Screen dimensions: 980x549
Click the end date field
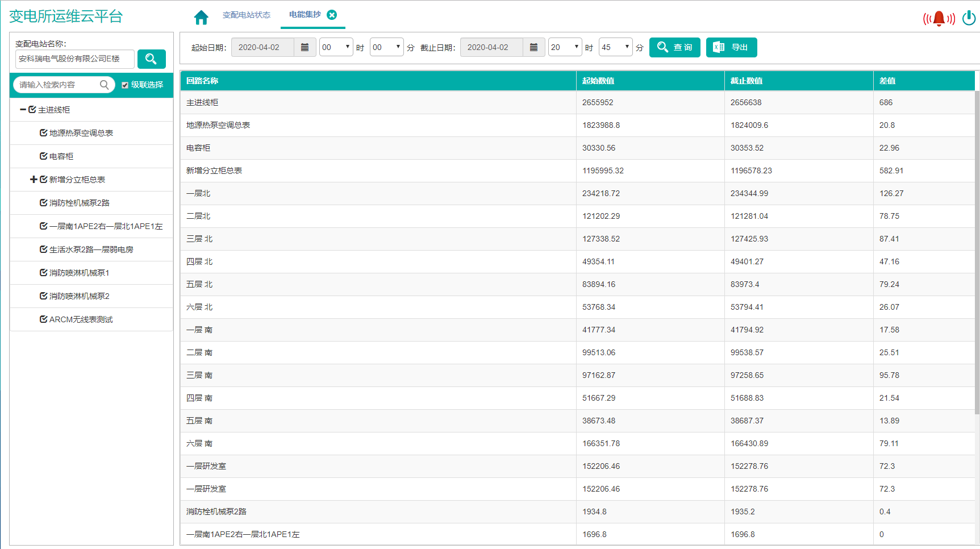491,47
